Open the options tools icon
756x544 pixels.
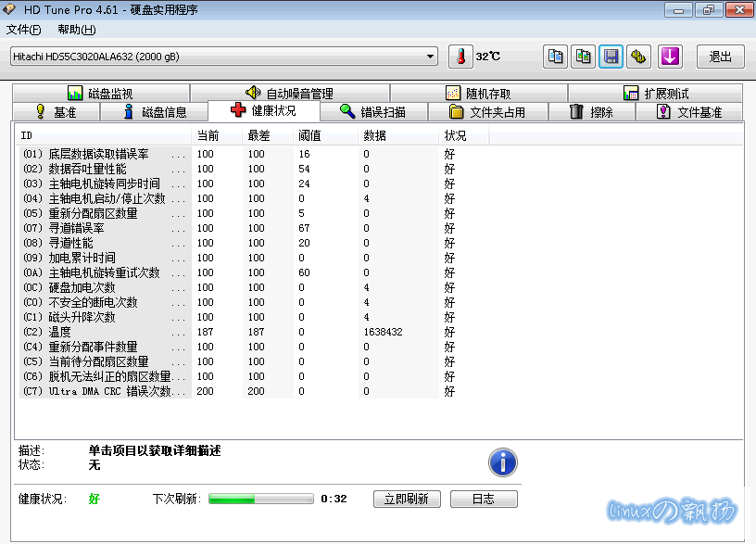638,57
